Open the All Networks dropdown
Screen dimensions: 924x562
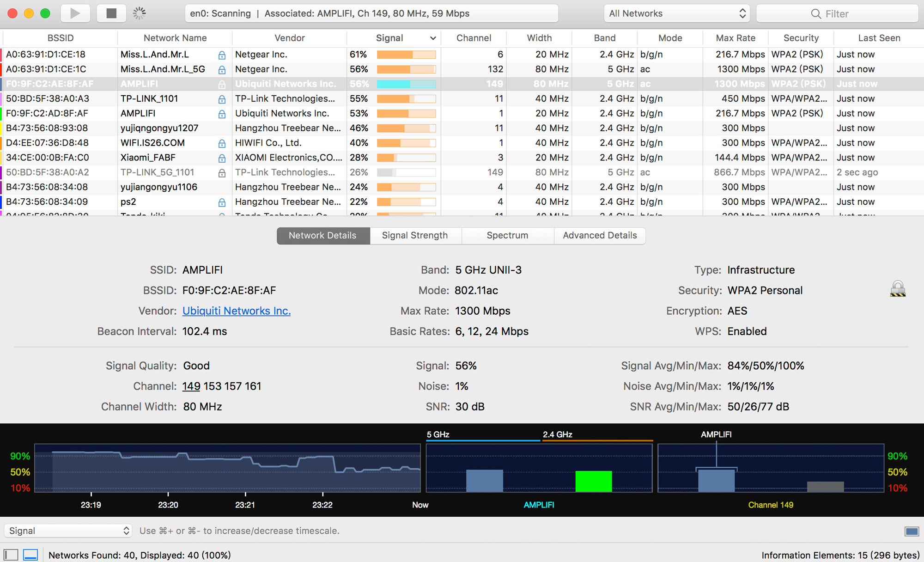[x=676, y=14]
